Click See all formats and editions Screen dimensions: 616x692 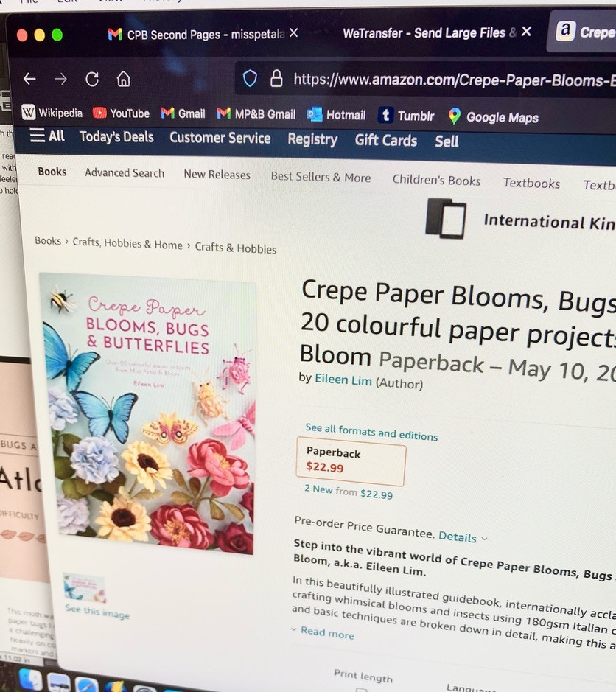coord(371,432)
